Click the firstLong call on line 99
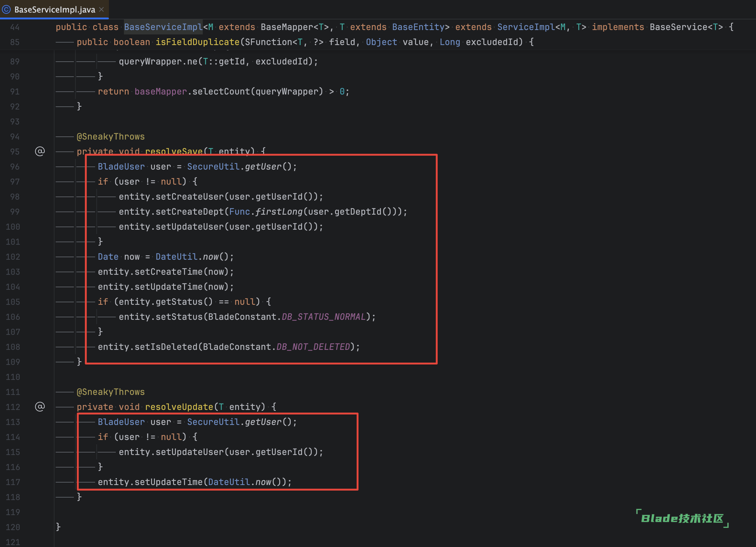756x547 pixels. click(279, 212)
